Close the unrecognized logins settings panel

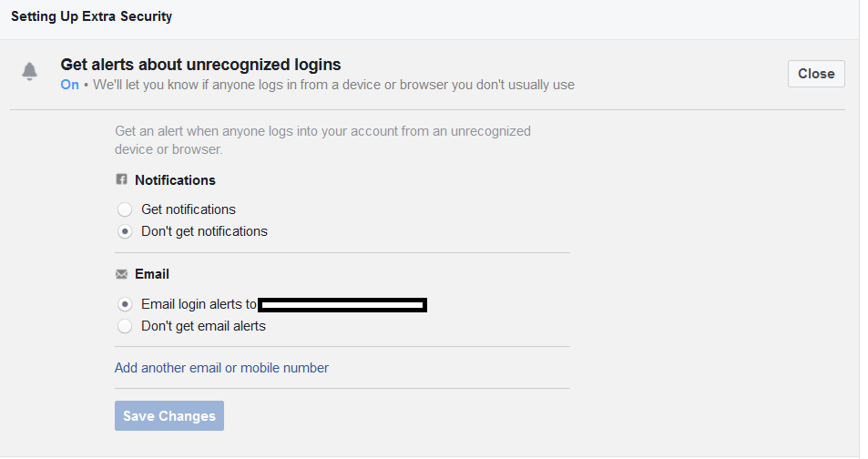click(x=816, y=74)
